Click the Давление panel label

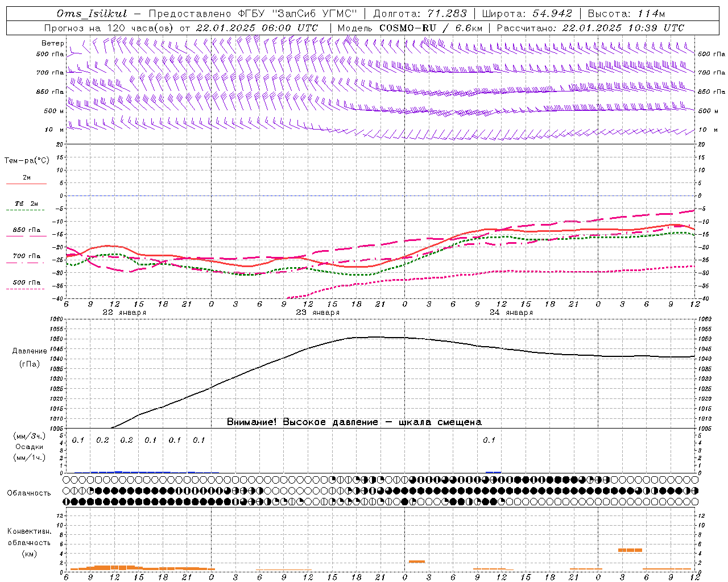coord(30,351)
